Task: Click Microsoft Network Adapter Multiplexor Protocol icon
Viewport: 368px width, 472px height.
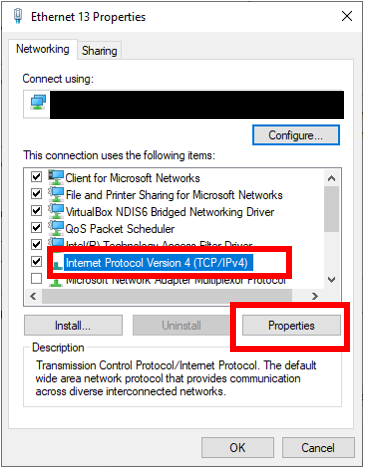Action: pyautogui.click(x=56, y=283)
